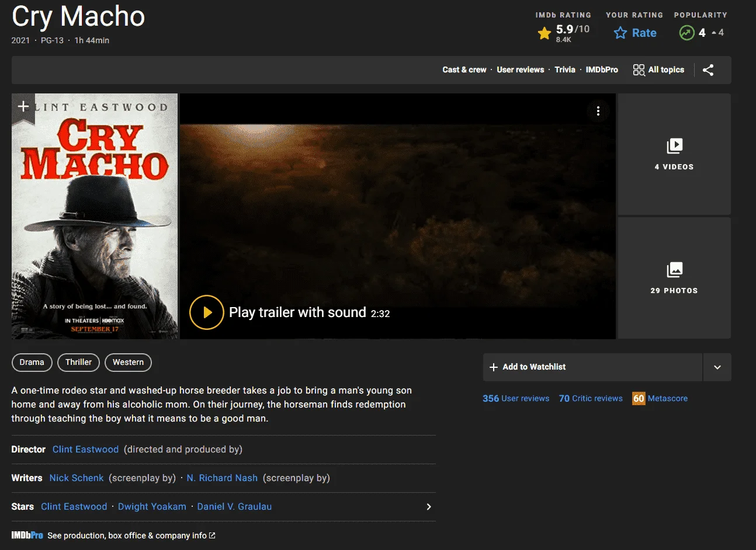
Task: Click the Cry Macho poster image
Action: (95, 217)
